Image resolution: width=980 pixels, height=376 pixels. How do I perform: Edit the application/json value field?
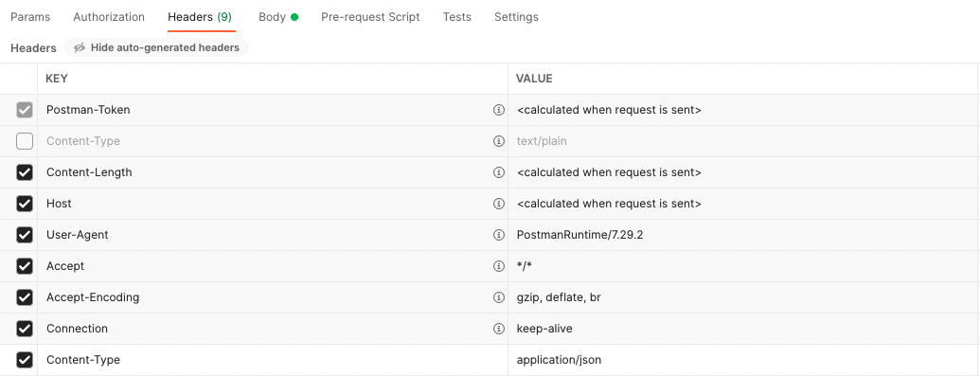[742, 360]
